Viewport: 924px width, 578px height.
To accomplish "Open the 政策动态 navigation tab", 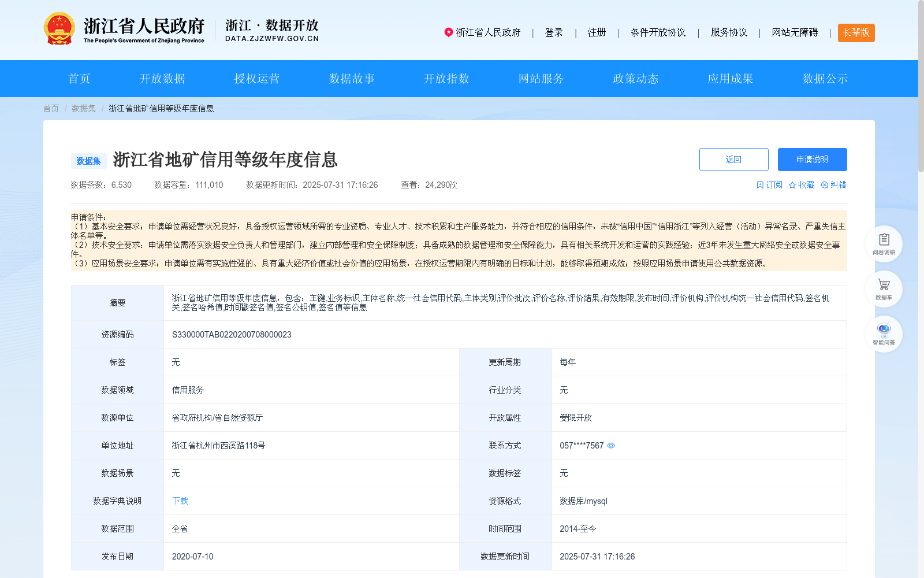I will tap(636, 79).
